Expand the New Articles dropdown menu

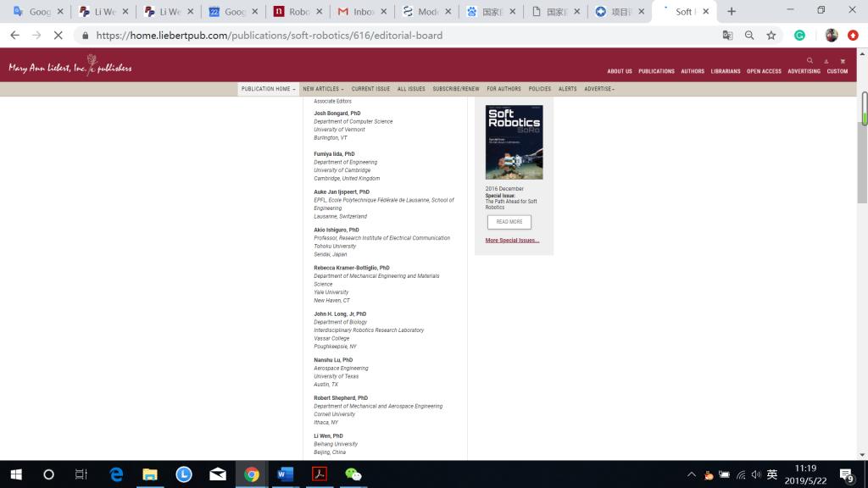[x=323, y=89]
